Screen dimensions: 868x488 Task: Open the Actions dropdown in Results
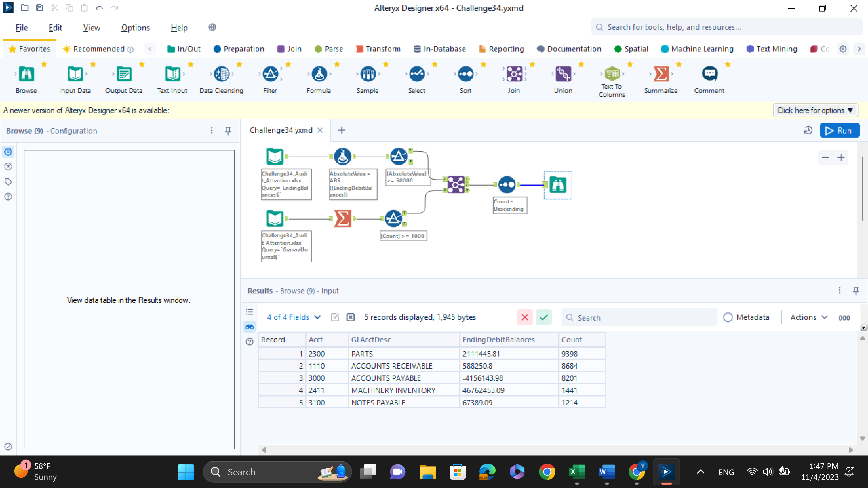pyautogui.click(x=809, y=317)
